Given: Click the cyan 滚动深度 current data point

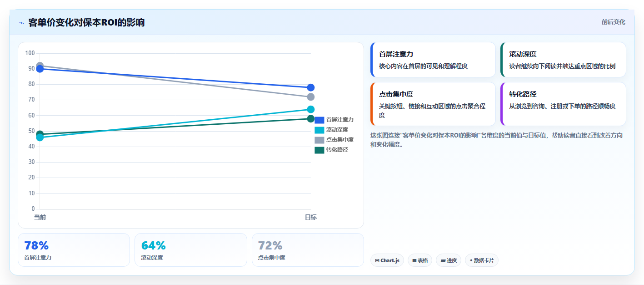Looking at the screenshot, I should 40,137.
